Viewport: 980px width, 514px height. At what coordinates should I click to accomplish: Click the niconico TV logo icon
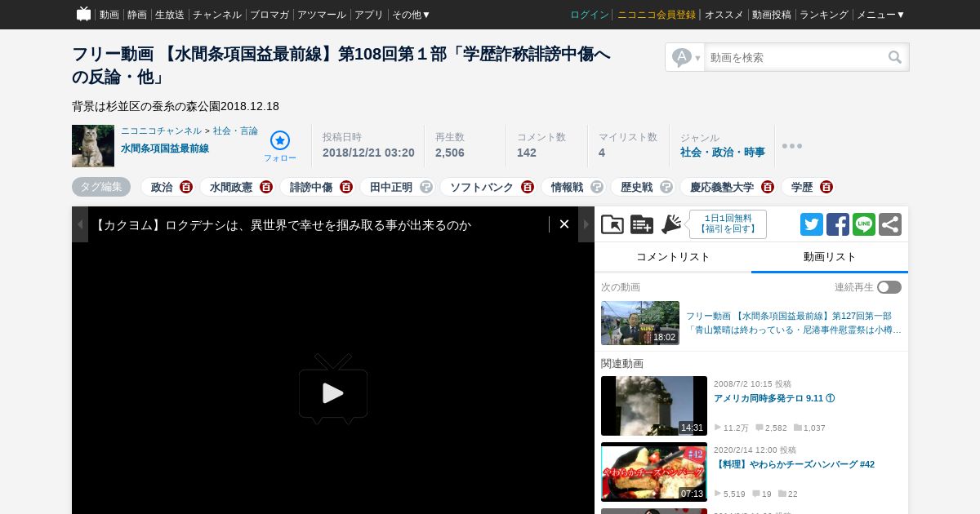coord(83,14)
